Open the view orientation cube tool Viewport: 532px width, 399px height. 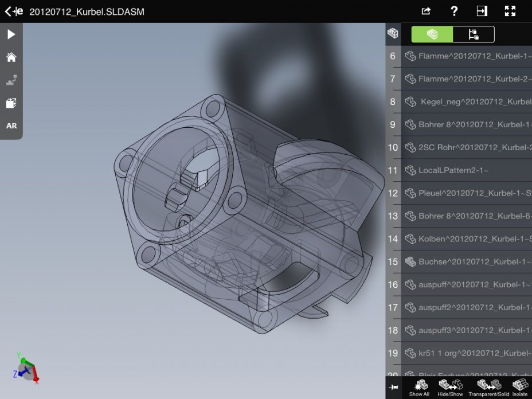tap(11, 103)
